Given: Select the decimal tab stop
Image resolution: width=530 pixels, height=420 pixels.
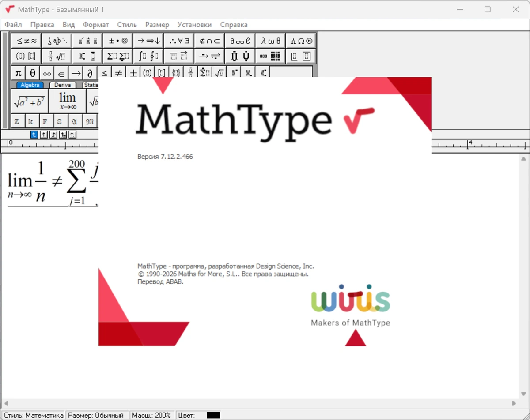Looking at the screenshot, I should [73, 135].
